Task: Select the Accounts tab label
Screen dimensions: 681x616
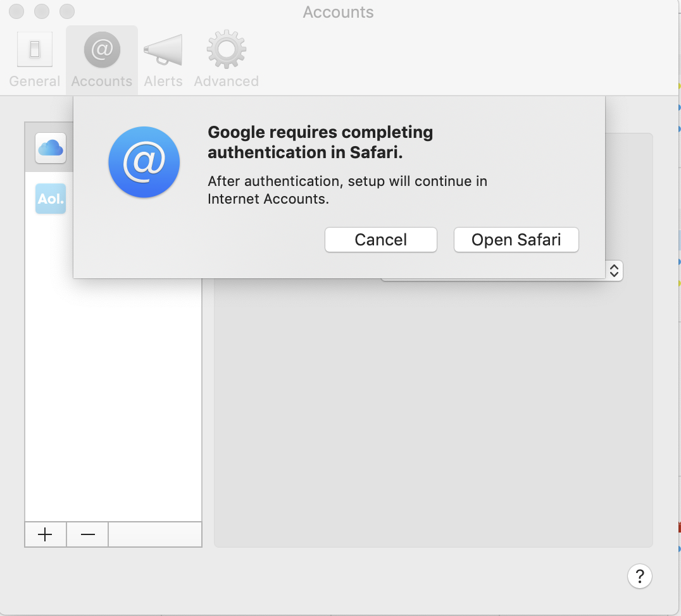Action: click(x=101, y=81)
